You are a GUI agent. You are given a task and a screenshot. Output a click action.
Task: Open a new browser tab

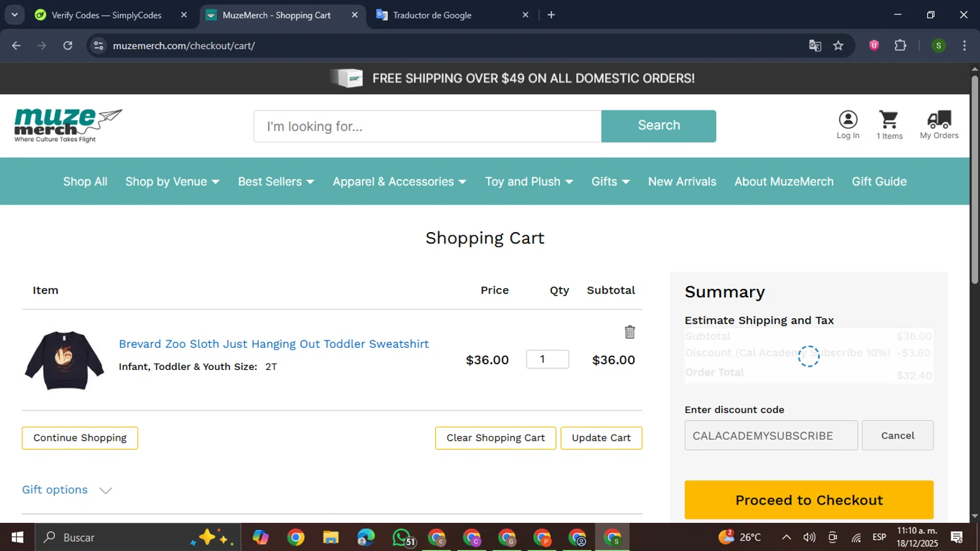551,14
